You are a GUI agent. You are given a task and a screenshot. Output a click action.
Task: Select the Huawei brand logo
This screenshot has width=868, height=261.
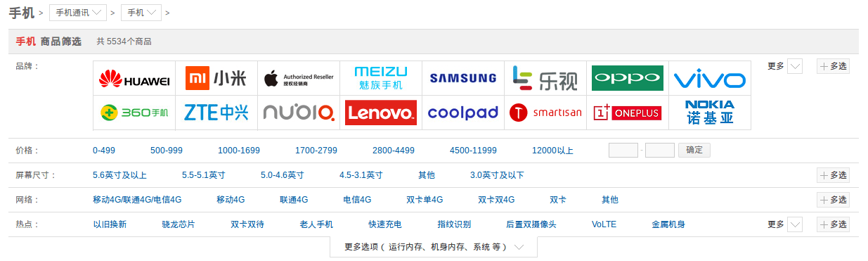tap(134, 78)
